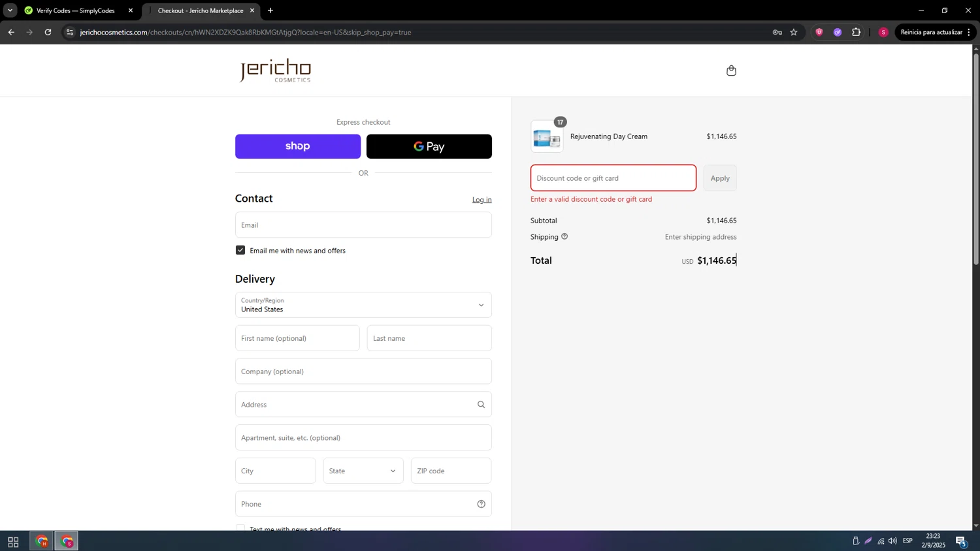
Task: Bookmark this page with the star icon
Action: 794,32
